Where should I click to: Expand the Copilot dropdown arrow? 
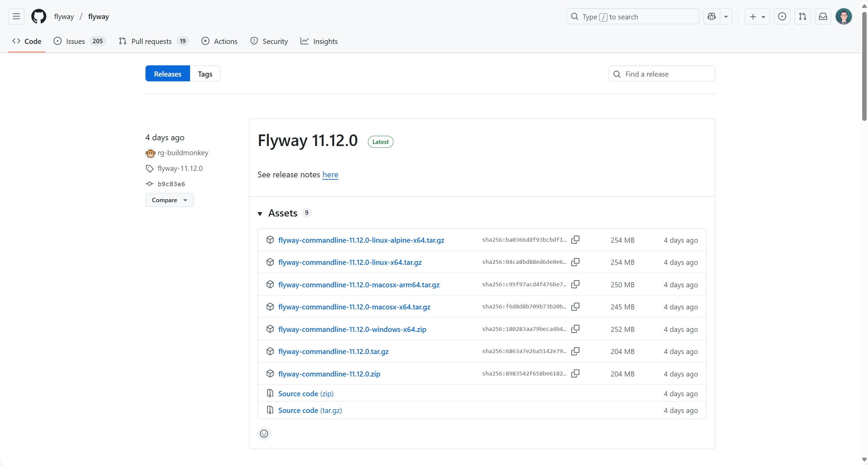coord(726,16)
